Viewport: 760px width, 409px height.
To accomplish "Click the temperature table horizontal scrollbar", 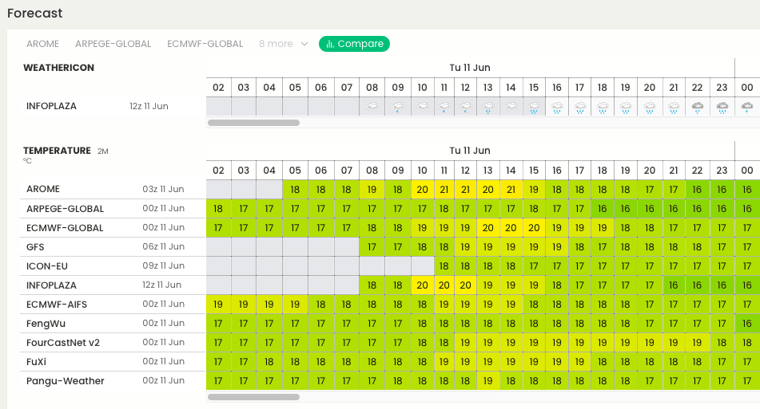I will click(253, 397).
